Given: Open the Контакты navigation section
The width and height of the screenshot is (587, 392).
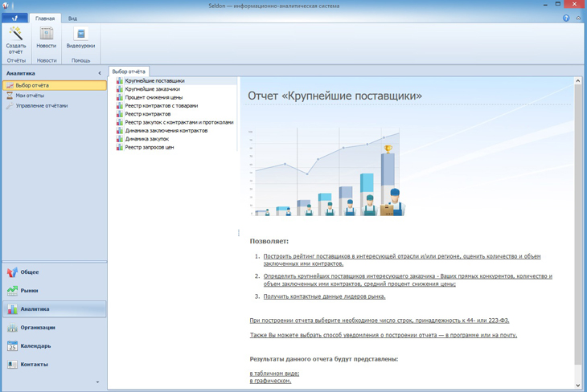Looking at the screenshot, I should pos(34,364).
